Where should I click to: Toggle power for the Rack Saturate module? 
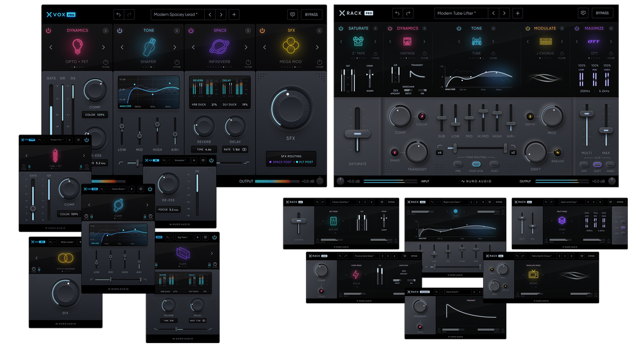pyautogui.click(x=340, y=28)
